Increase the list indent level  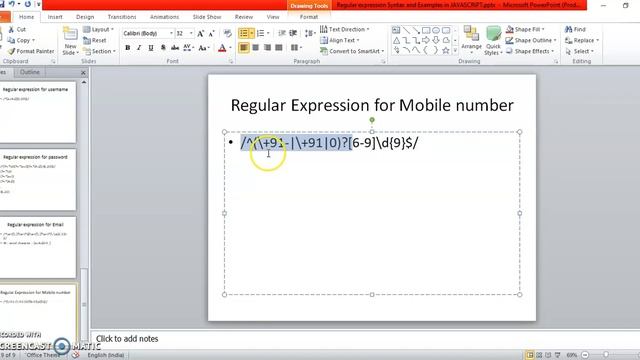click(x=293, y=33)
